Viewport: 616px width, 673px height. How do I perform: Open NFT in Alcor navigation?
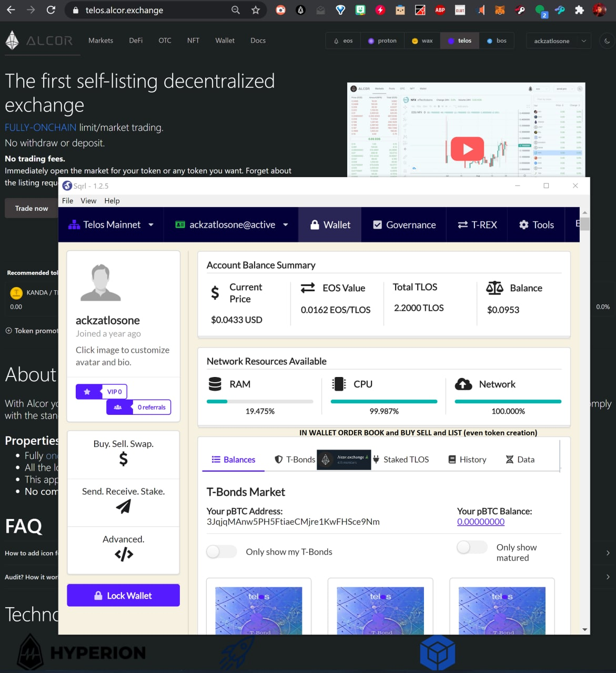point(193,40)
